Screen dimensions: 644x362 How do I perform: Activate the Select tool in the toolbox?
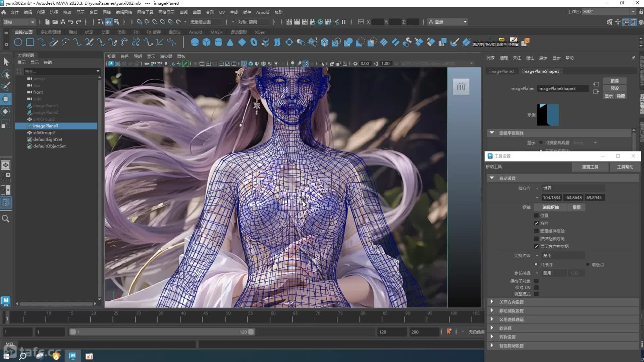pos(6,62)
